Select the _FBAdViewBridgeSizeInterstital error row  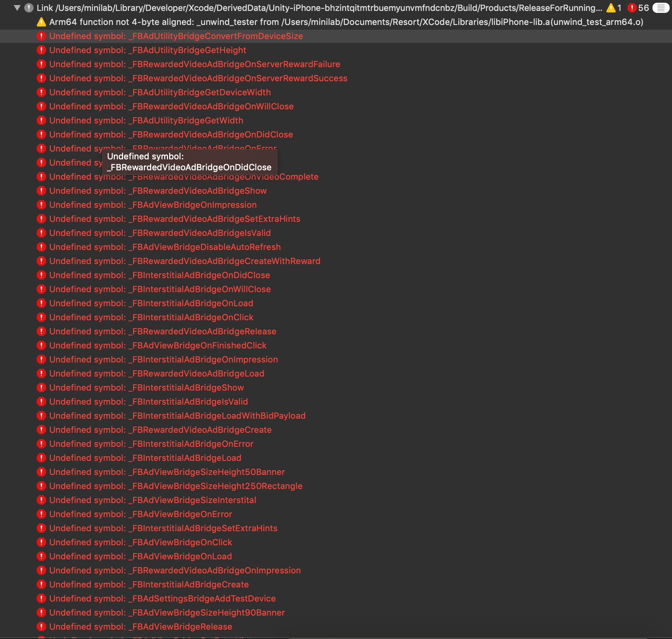click(336, 500)
